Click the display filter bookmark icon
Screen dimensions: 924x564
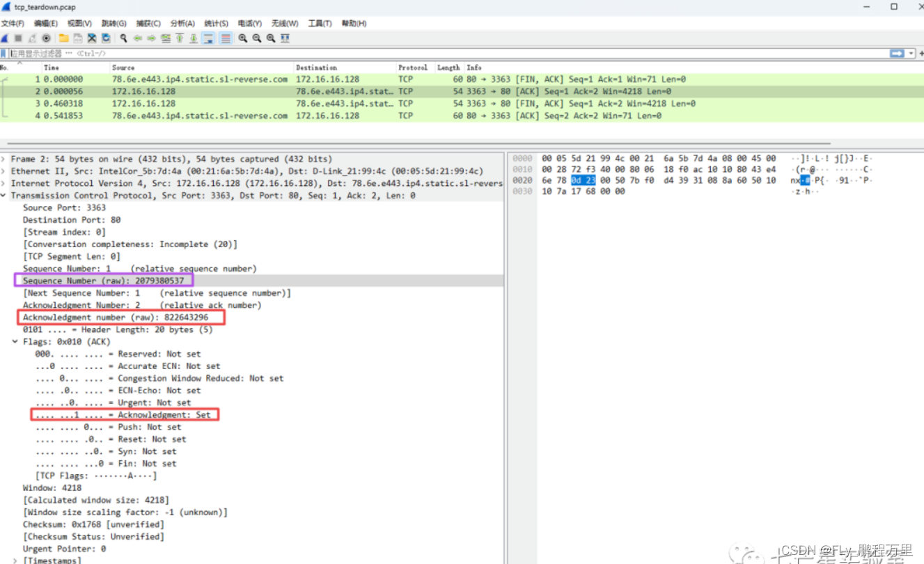point(4,54)
